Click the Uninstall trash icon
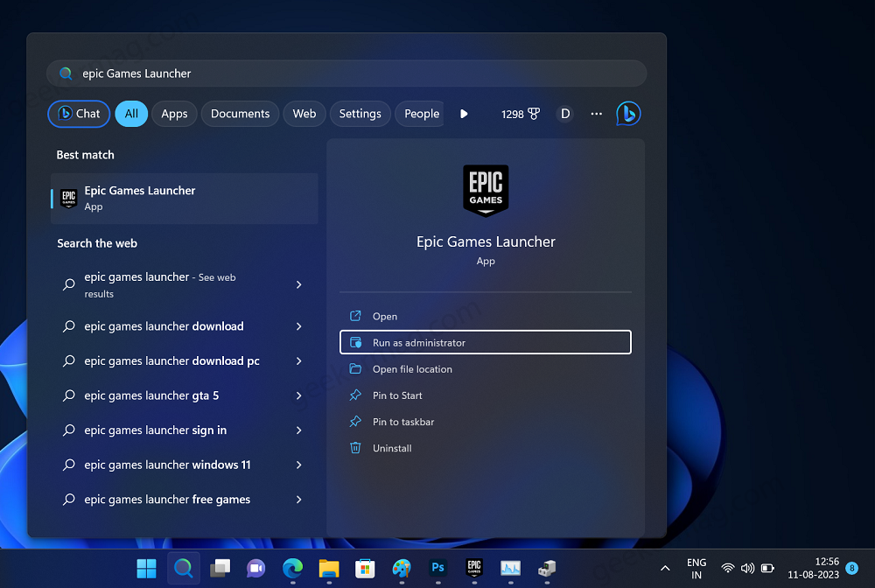Screen dimensions: 875x588 point(355,447)
